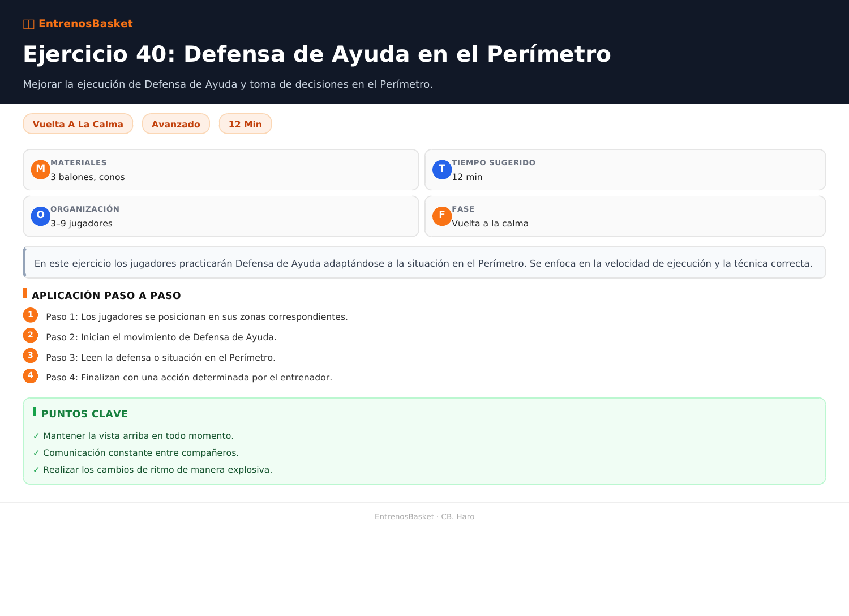Click the step 3 number badge

pos(31,356)
